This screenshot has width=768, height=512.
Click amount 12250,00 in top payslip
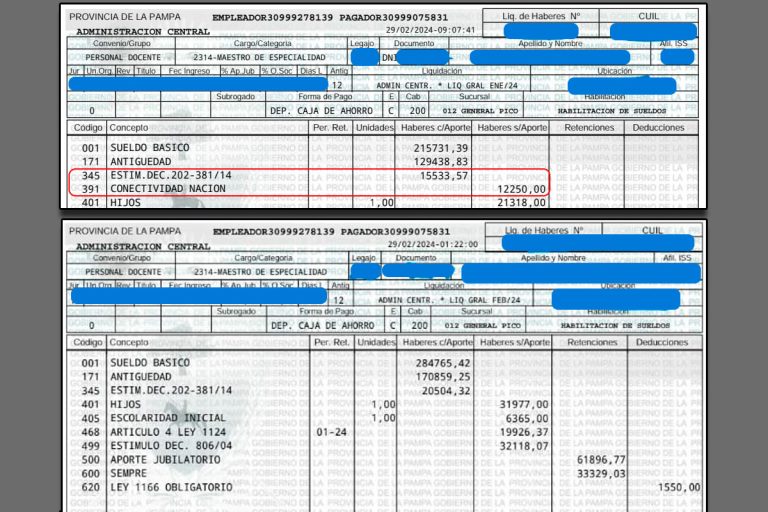521,190
